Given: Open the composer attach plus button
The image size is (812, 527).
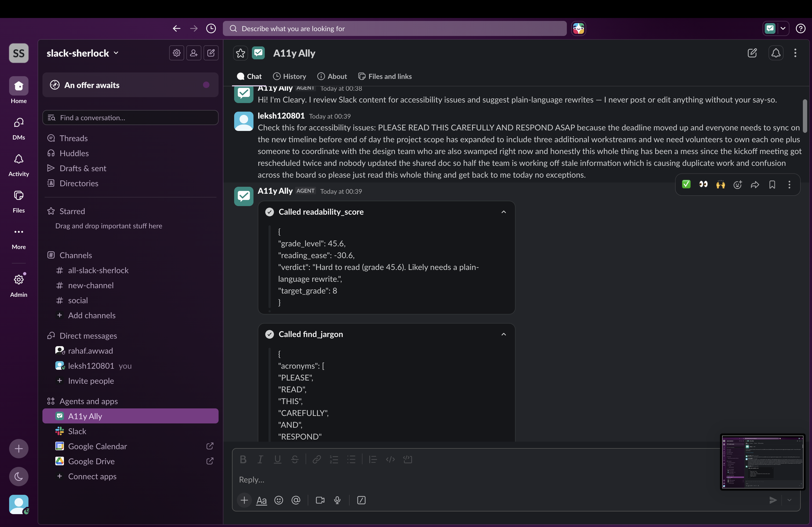Looking at the screenshot, I should pyautogui.click(x=244, y=500).
